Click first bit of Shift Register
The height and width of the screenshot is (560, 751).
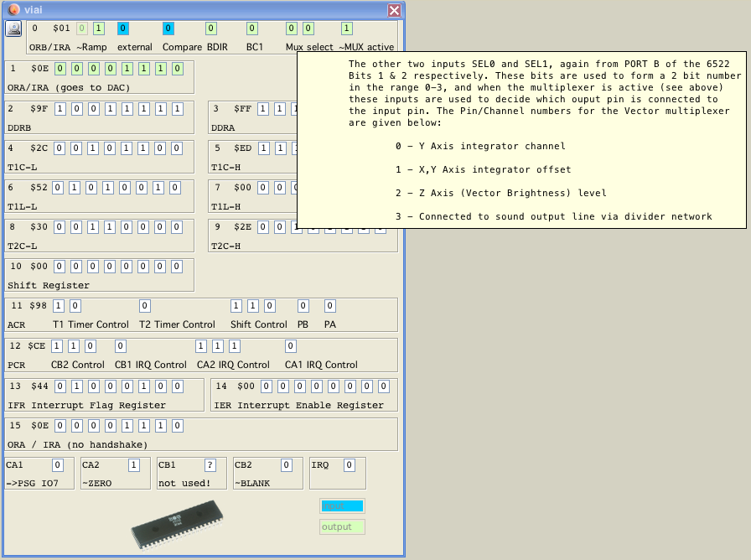tap(60, 267)
